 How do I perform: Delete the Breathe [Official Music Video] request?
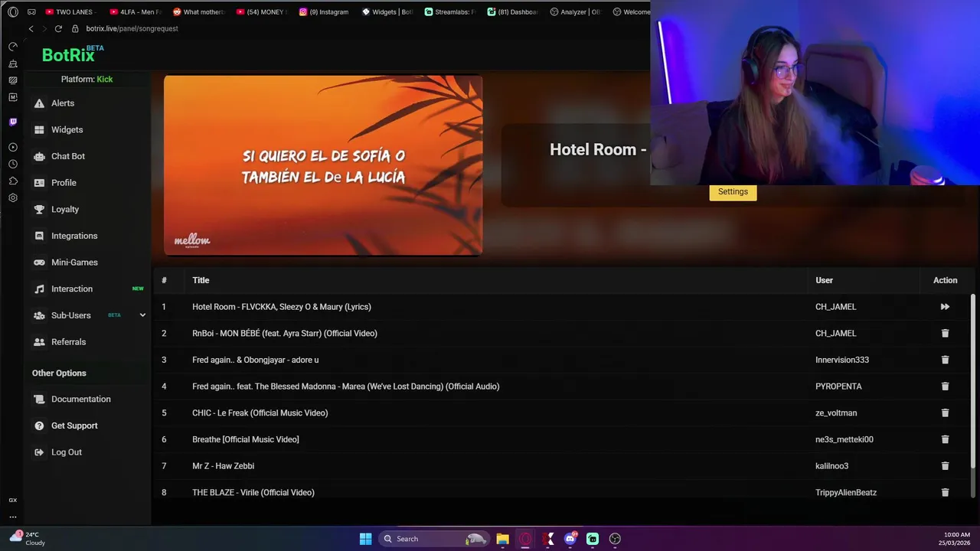(945, 439)
